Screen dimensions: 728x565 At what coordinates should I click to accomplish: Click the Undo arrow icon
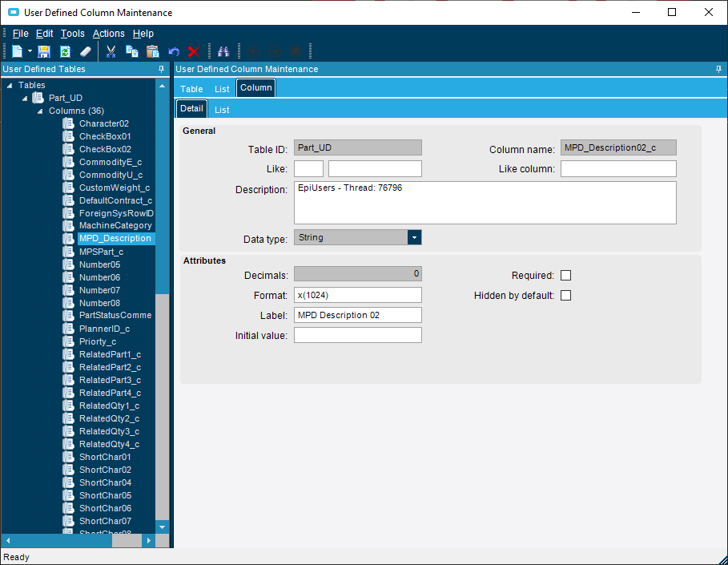click(x=173, y=51)
